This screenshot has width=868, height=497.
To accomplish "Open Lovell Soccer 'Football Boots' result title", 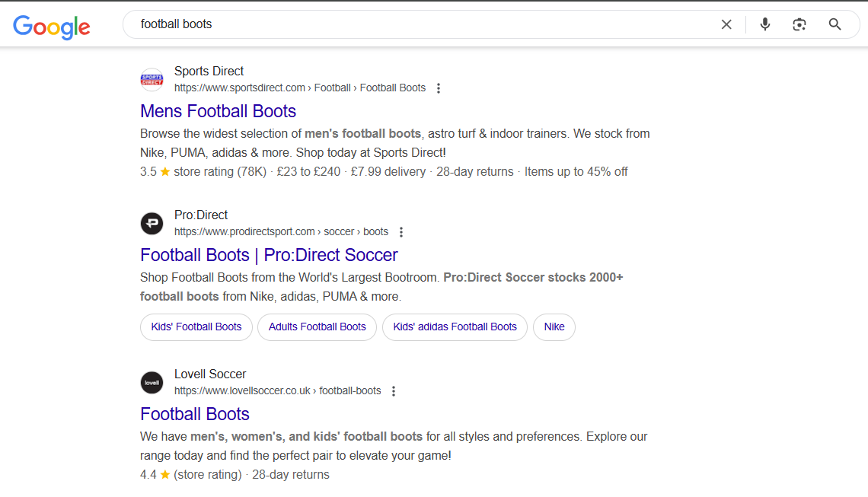I will pos(195,414).
